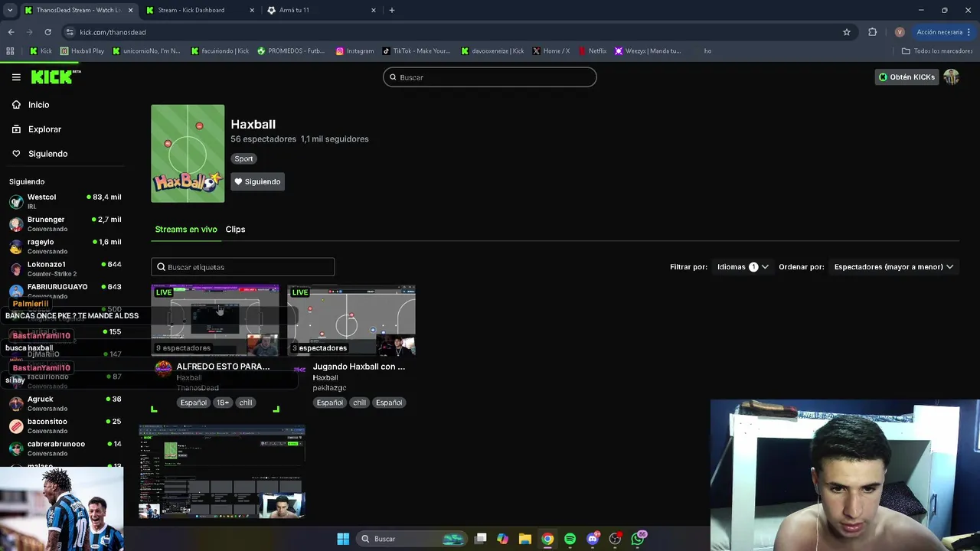Open the Todos los marcadores folder
Viewport: 980px width, 551px height.
point(937,51)
